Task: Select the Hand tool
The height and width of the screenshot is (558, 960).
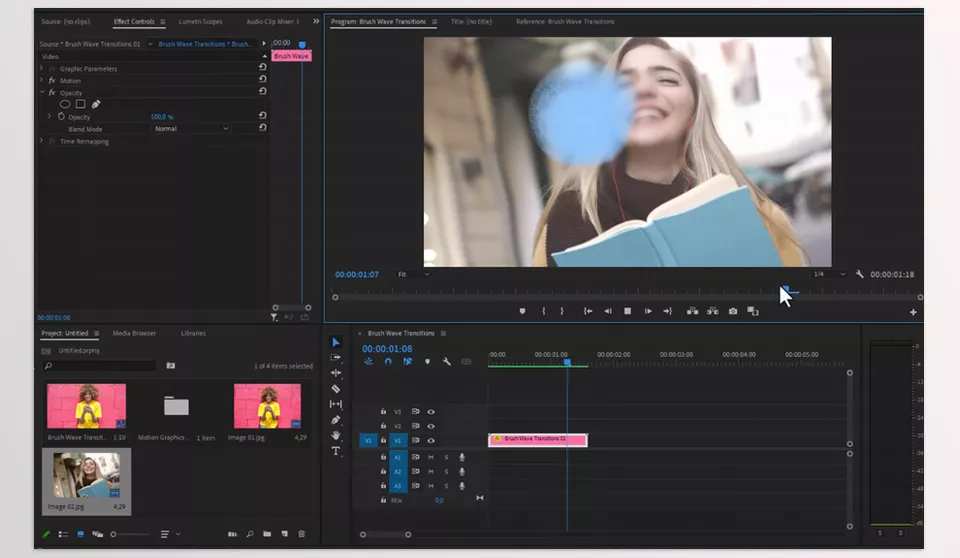Action: (x=336, y=435)
